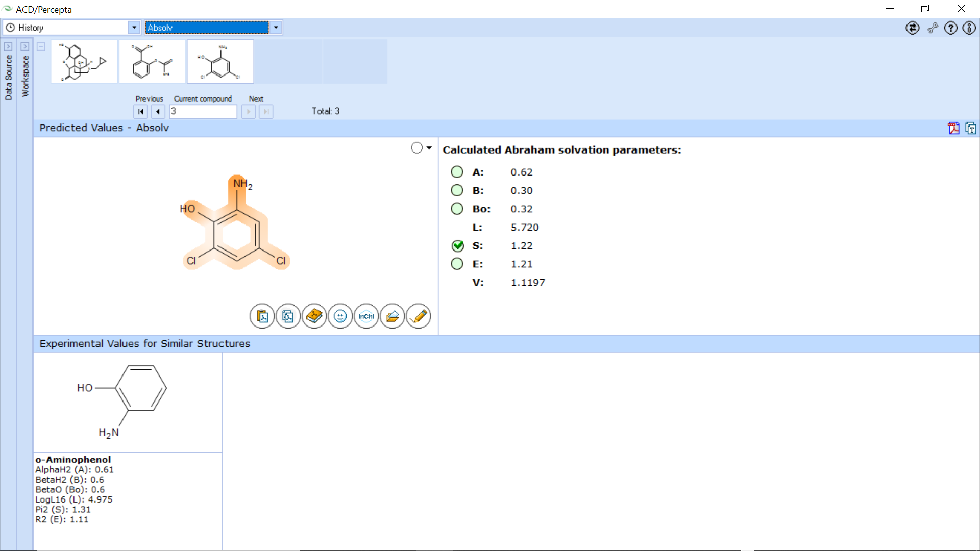Click the copy text results icon
Image resolution: width=980 pixels, height=551 pixels.
pos(971,128)
